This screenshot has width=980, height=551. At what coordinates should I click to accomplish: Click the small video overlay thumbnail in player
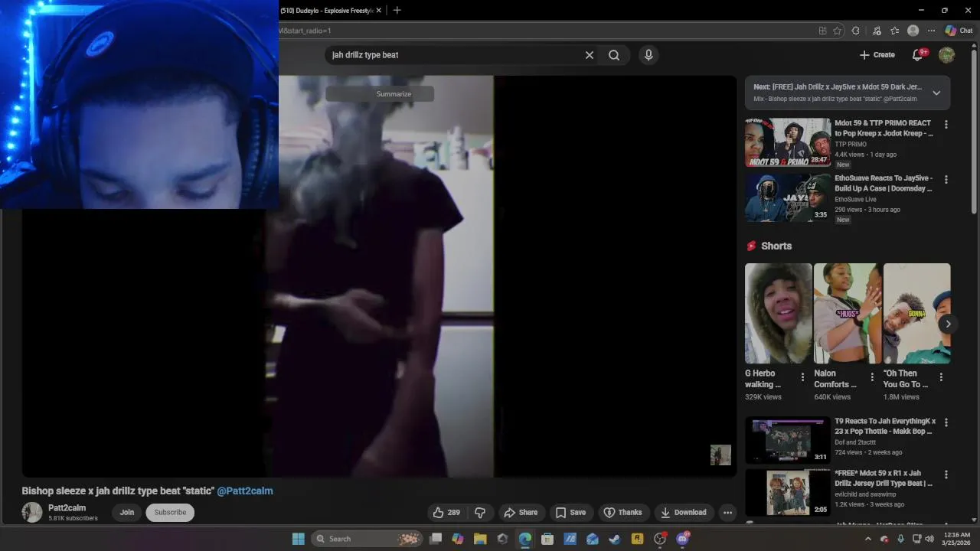720,455
